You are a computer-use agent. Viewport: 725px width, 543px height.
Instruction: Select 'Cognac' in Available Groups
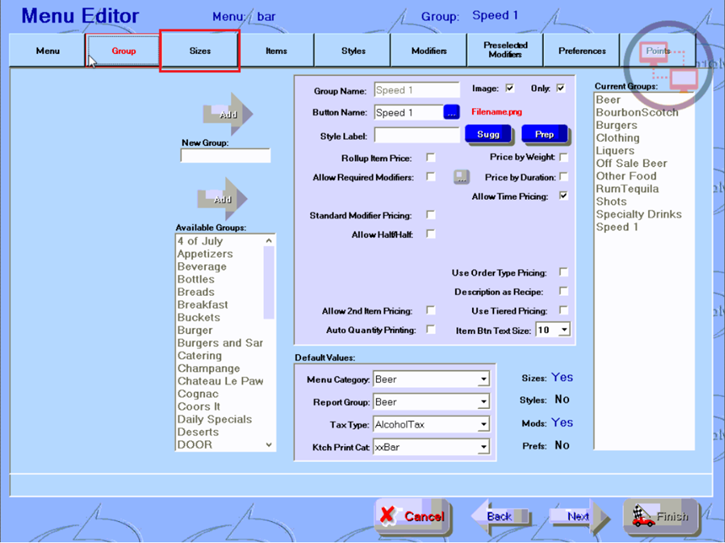tap(220, 394)
